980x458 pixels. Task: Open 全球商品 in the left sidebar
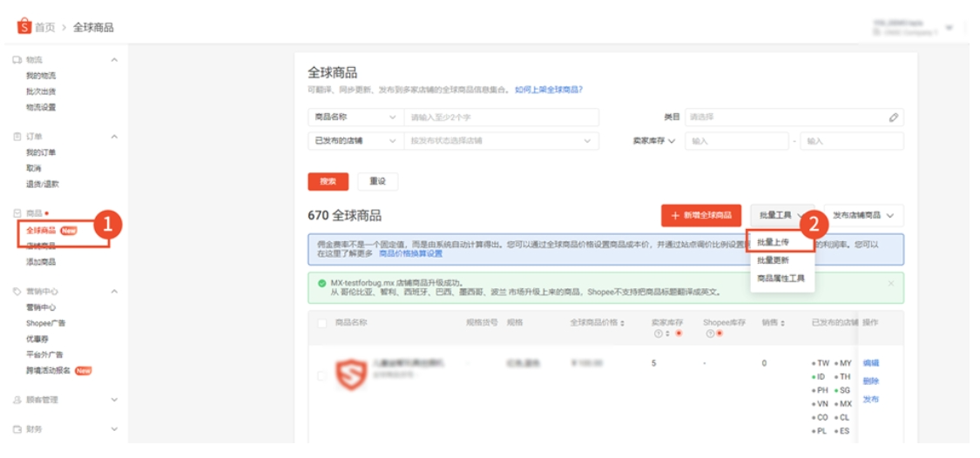click(41, 230)
